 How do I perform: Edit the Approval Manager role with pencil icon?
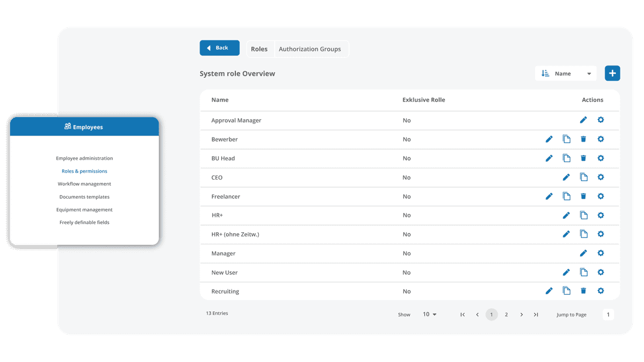click(x=584, y=120)
